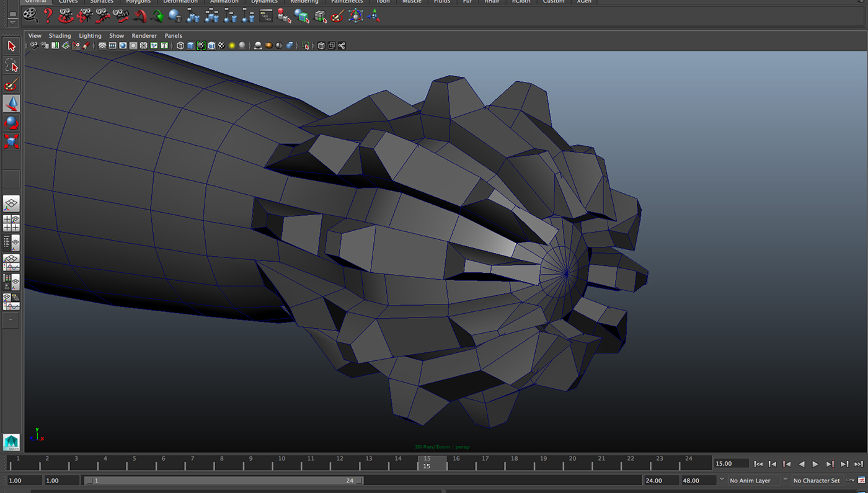The image size is (868, 493).
Task: Open the shelf options arrow at left
Action: tap(12, 22)
